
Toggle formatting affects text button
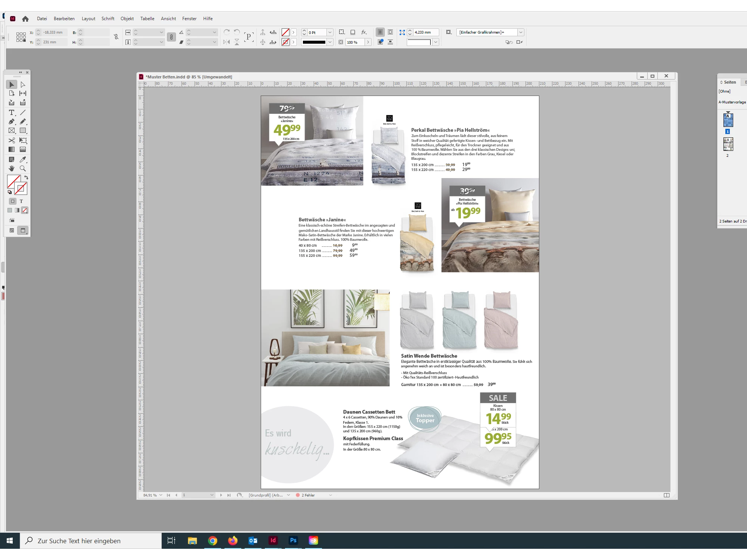click(x=21, y=201)
